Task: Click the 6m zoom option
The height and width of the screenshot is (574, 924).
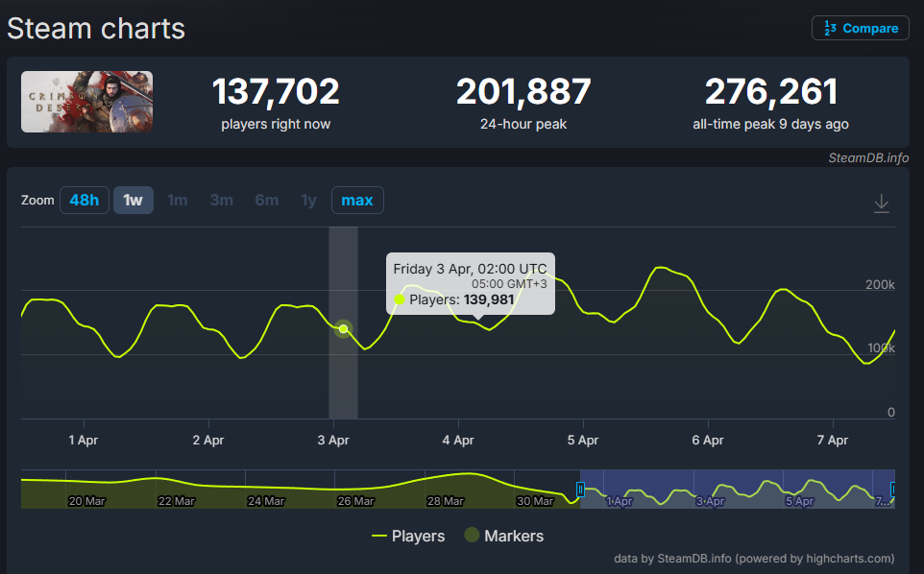Action: [267, 201]
